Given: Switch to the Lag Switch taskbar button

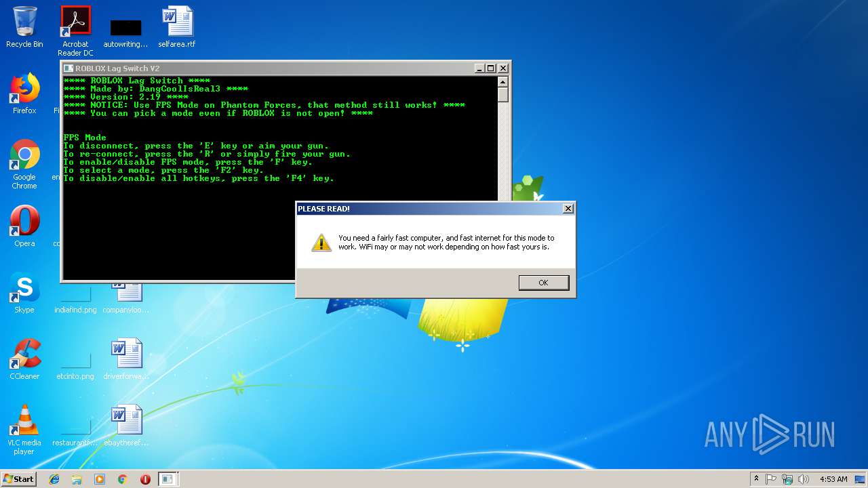Looking at the screenshot, I should pyautogui.click(x=167, y=479).
